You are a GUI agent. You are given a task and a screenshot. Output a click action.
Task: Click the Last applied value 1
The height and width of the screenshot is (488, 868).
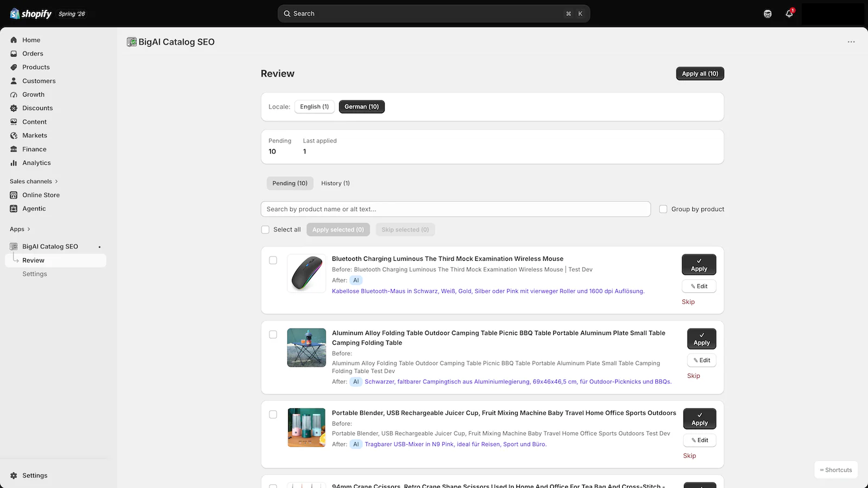point(304,152)
